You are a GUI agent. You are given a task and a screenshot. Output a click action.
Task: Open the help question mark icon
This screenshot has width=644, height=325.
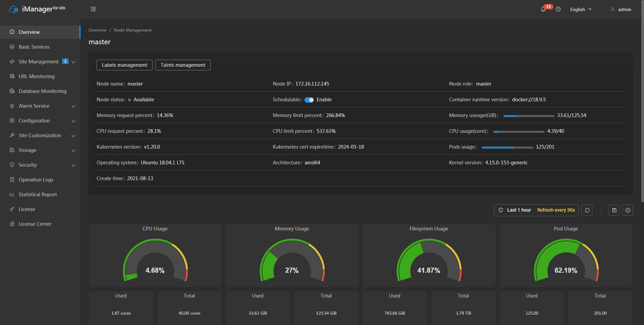[558, 9]
